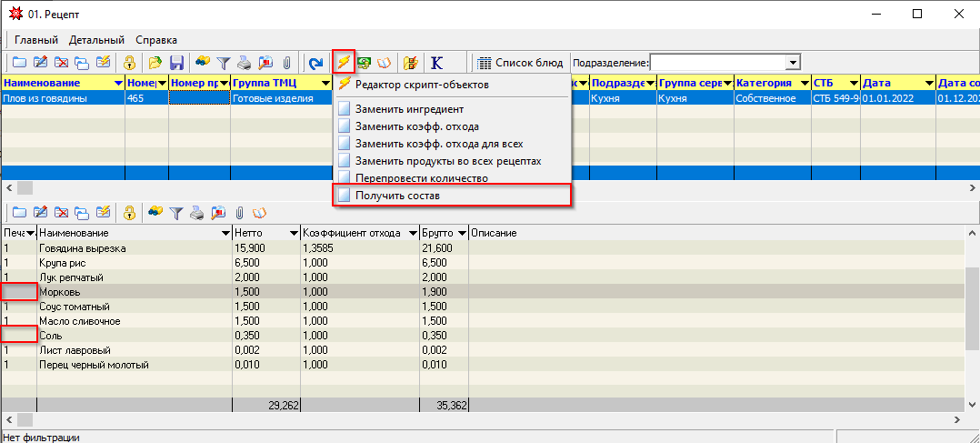The image size is (980, 443).
Task: Open the Детальный menu
Action: [x=97, y=39]
